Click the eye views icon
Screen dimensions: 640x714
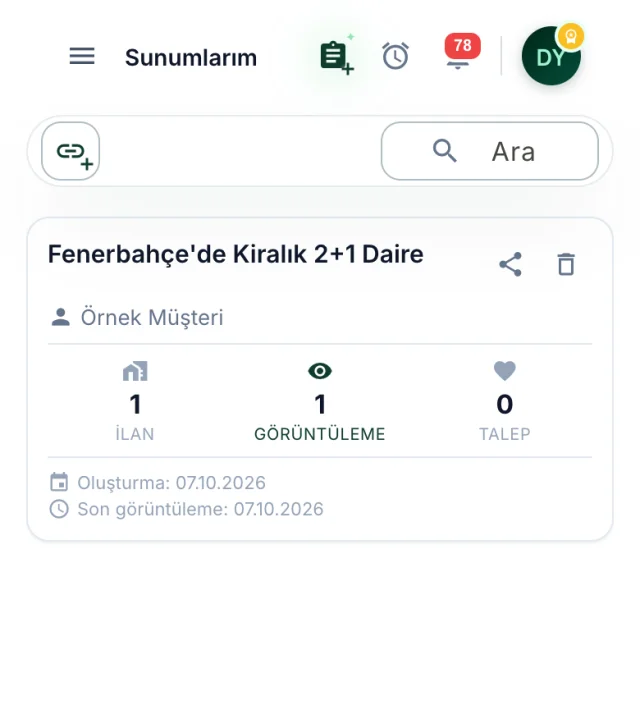[320, 371]
